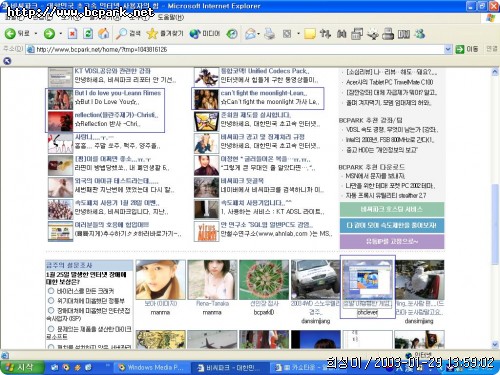Go to the Home page icon
This screenshot has height=375, width=500.
click(104, 33)
